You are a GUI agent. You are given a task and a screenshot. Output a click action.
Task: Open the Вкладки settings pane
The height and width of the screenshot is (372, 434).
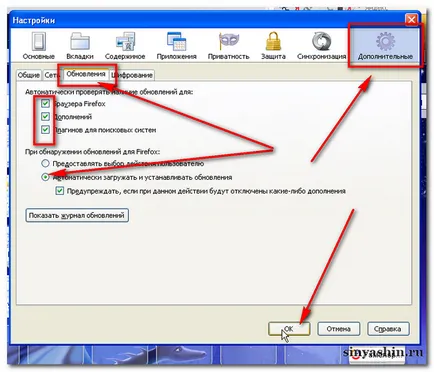80,46
